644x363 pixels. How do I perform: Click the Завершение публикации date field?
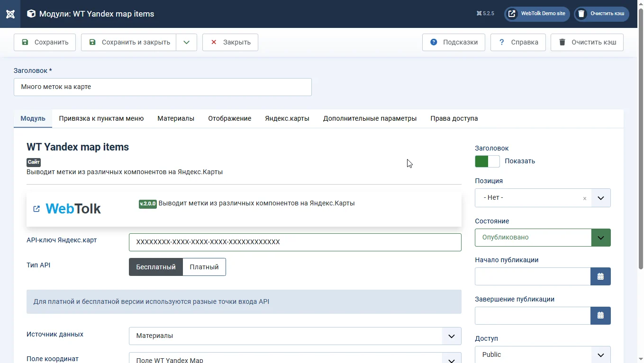(533, 316)
